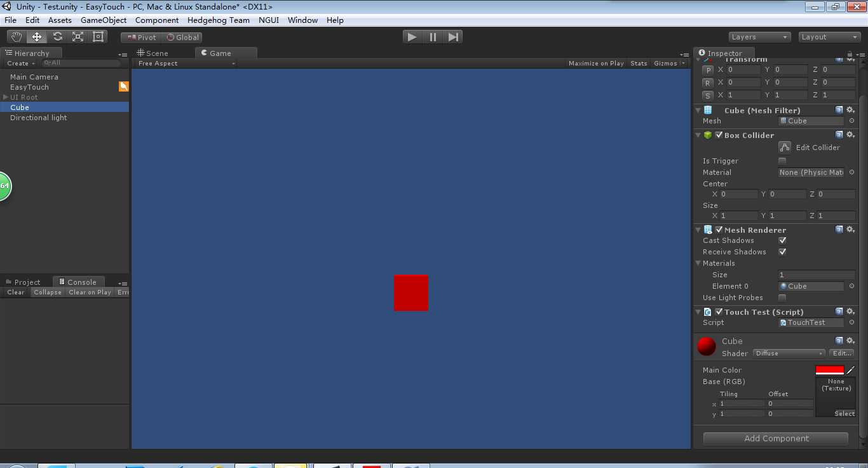Open gear menu of Cube material

(850, 341)
